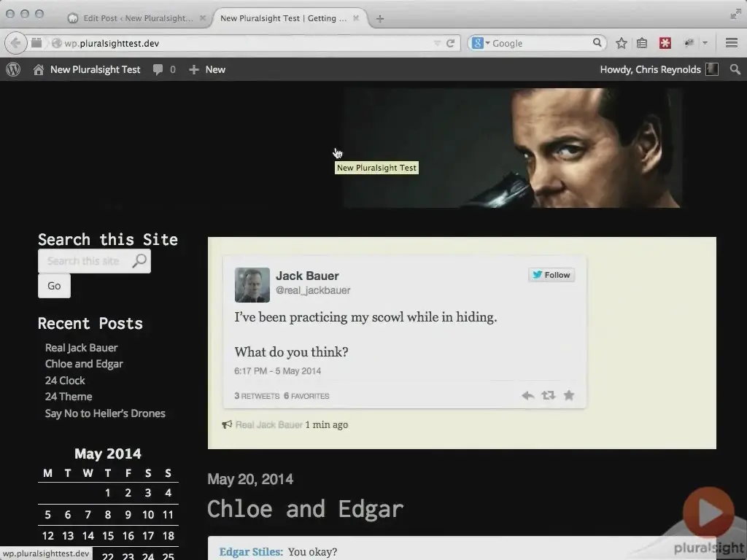Click the browser back arrow button

(15, 43)
